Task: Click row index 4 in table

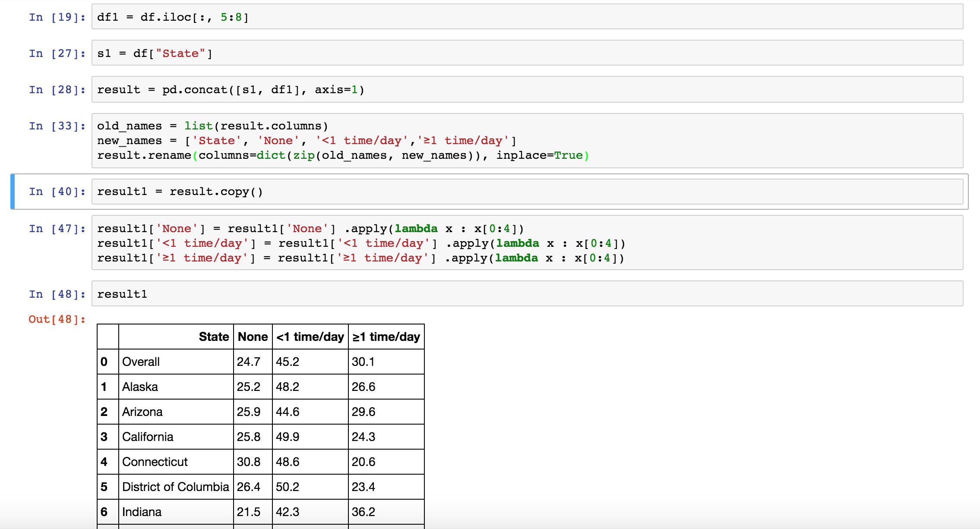Action: 104,462
